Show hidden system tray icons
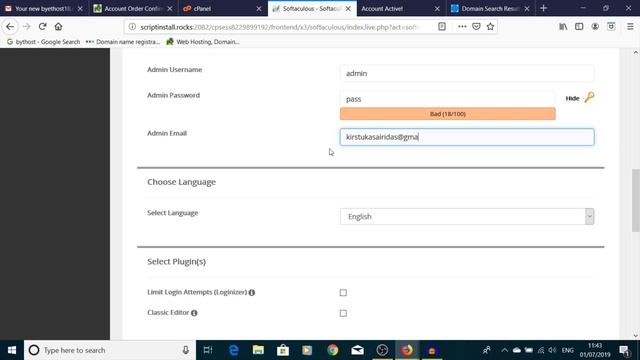 click(504, 350)
